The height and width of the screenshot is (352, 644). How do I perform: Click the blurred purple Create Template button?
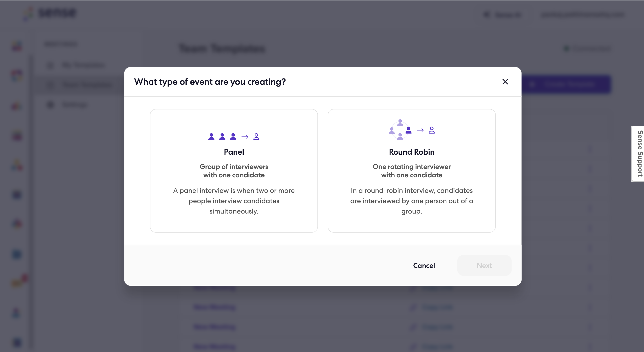click(566, 85)
